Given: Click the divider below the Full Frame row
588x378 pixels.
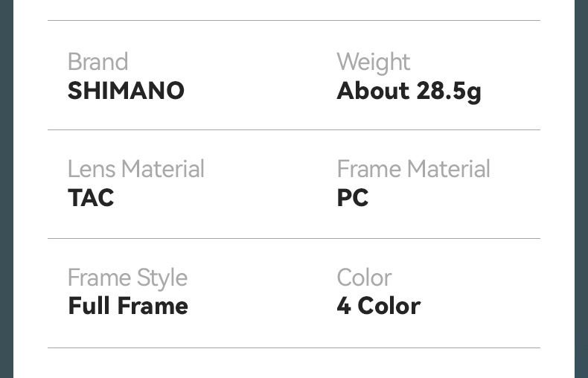Looking at the screenshot, I should pos(294,347).
